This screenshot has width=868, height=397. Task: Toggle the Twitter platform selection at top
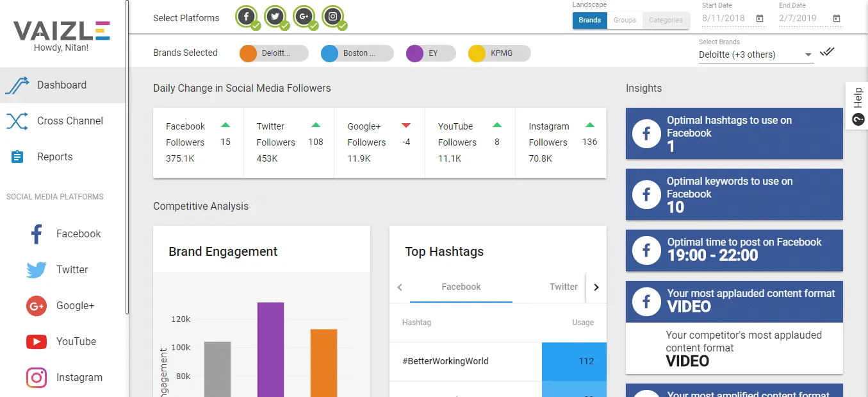tap(275, 17)
